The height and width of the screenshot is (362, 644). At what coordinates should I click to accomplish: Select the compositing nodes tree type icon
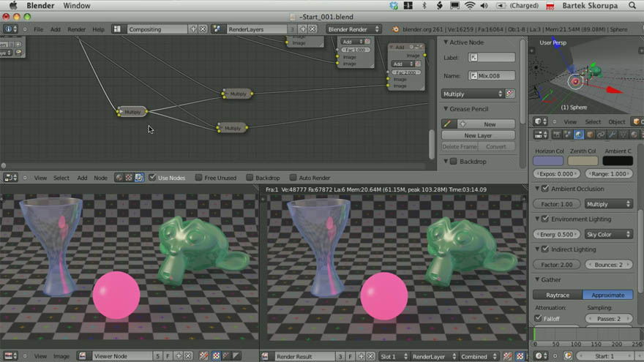(139, 178)
